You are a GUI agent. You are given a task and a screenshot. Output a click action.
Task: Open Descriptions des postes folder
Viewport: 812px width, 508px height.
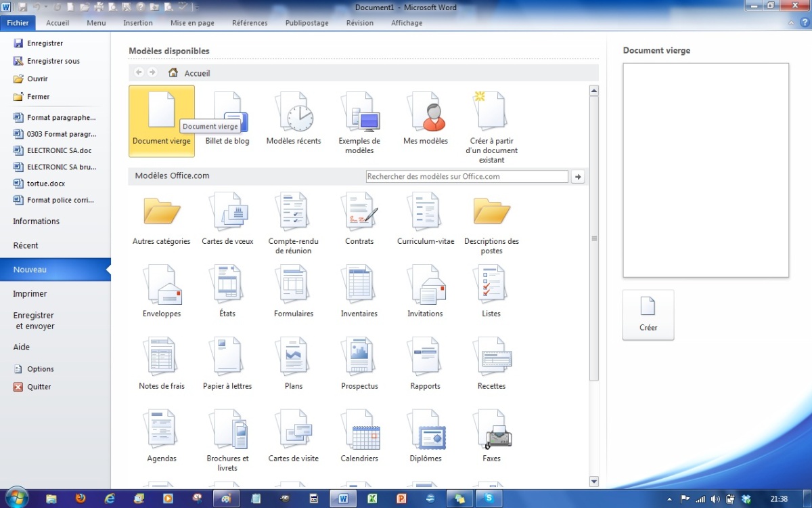pyautogui.click(x=492, y=225)
